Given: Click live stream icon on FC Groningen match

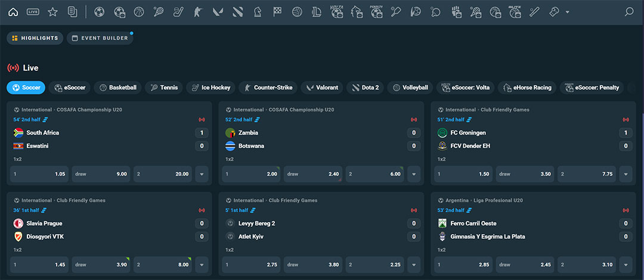Looking at the screenshot, I should [x=626, y=120].
